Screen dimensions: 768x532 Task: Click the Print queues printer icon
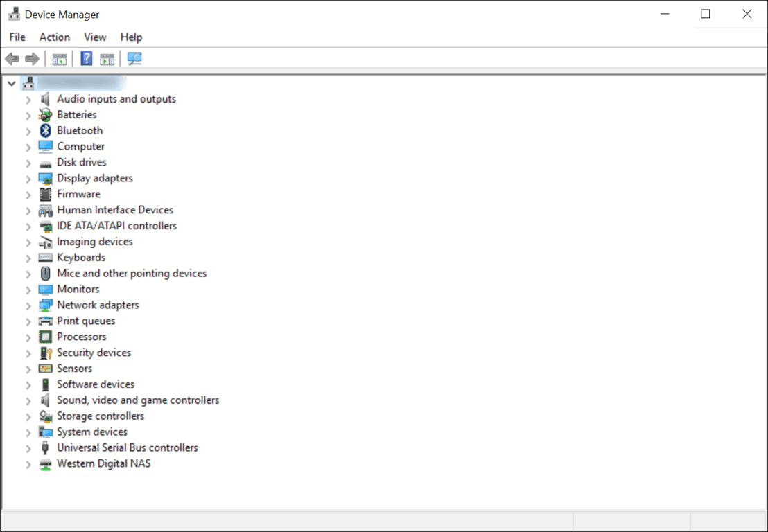46,321
